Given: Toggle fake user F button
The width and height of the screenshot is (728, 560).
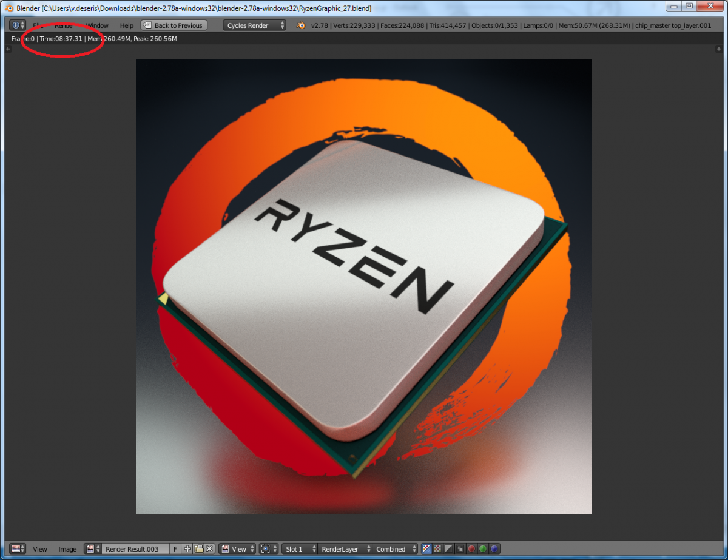Looking at the screenshot, I should [175, 548].
